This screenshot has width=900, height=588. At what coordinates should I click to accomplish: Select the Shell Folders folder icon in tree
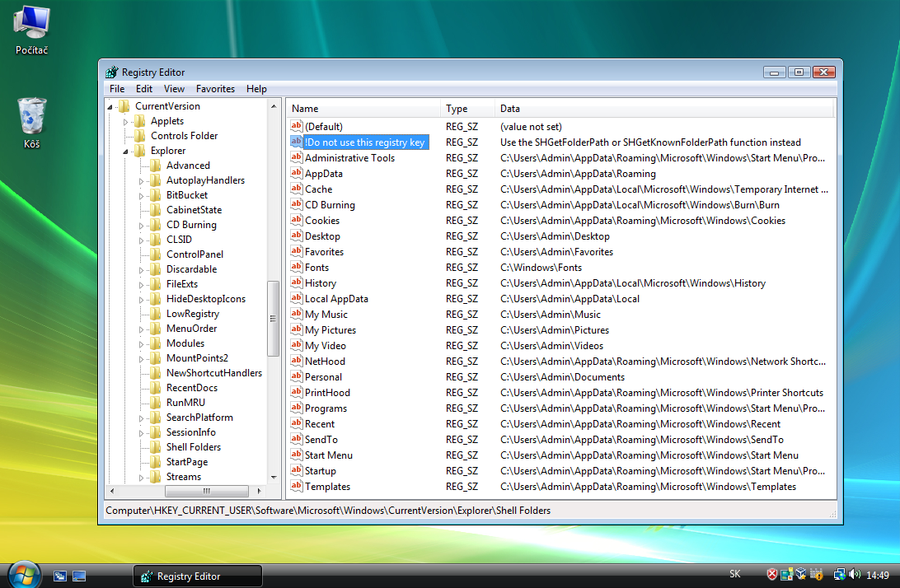pyautogui.click(x=155, y=447)
